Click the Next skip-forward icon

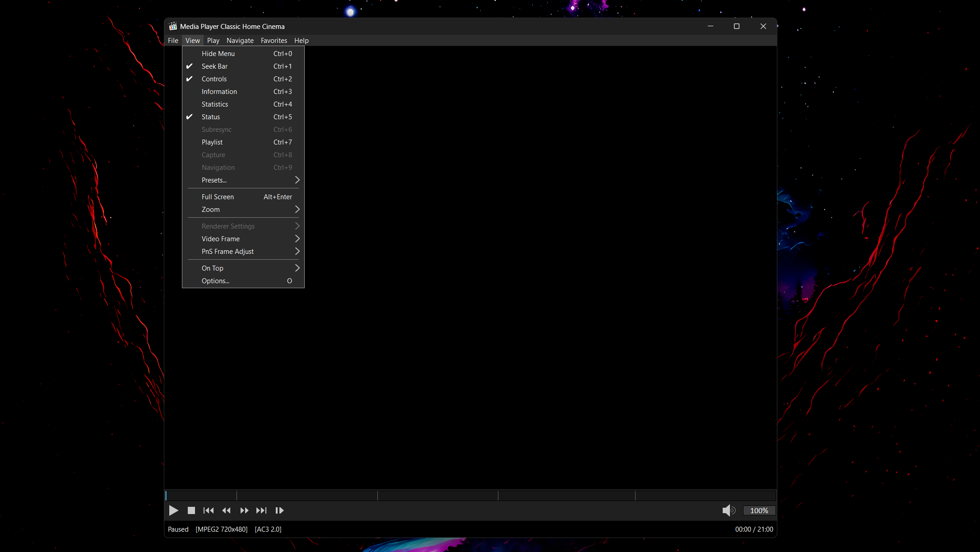tap(261, 510)
